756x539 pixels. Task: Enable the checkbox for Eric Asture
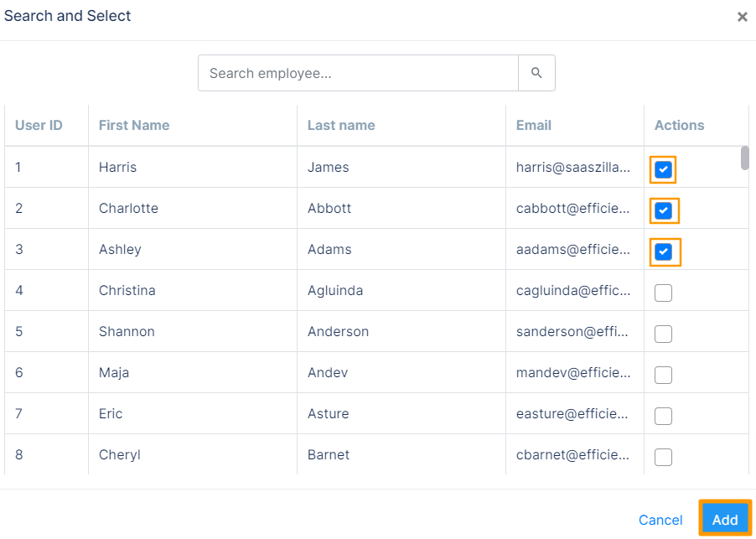tap(663, 416)
